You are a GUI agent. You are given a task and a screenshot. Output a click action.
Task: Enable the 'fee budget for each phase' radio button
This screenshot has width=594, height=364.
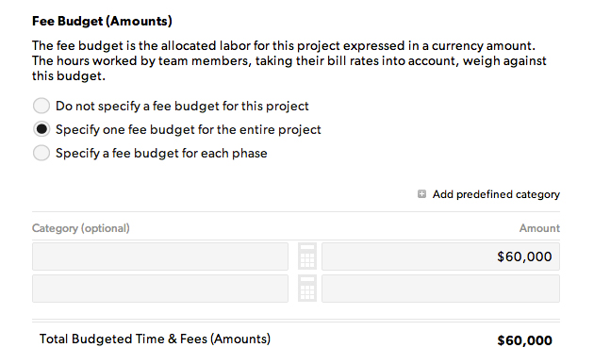pyautogui.click(x=41, y=153)
